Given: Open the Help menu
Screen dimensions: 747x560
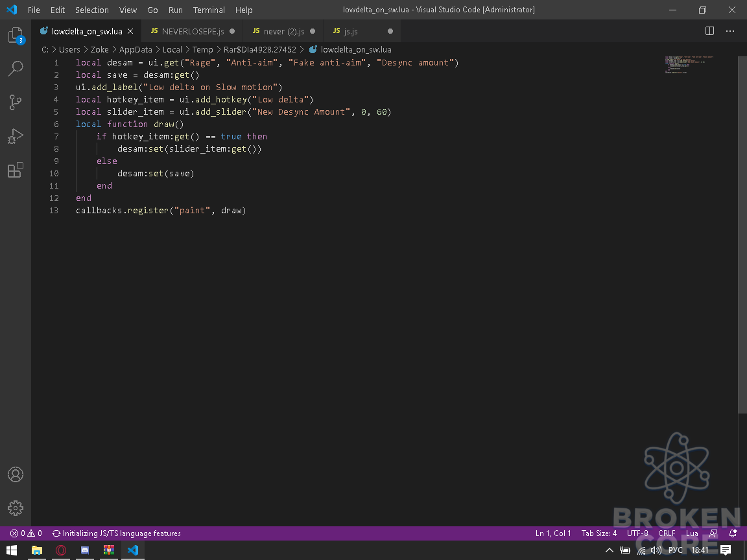Looking at the screenshot, I should click(244, 10).
